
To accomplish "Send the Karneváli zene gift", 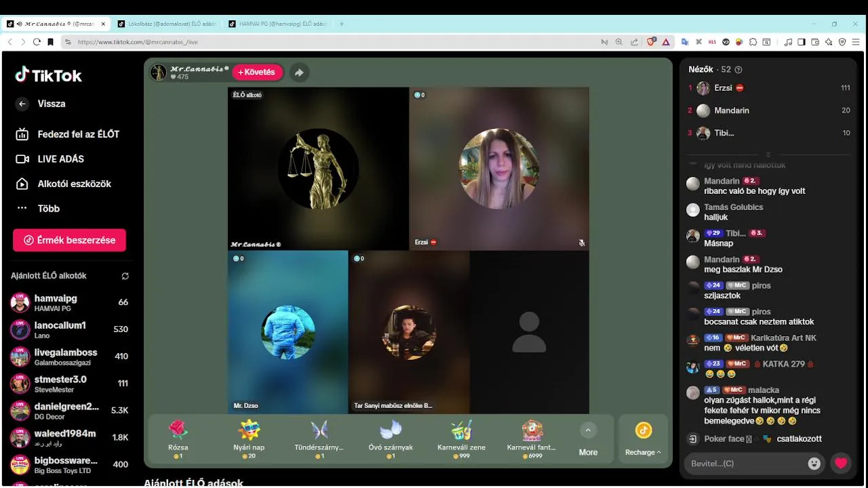I will pos(461,439).
